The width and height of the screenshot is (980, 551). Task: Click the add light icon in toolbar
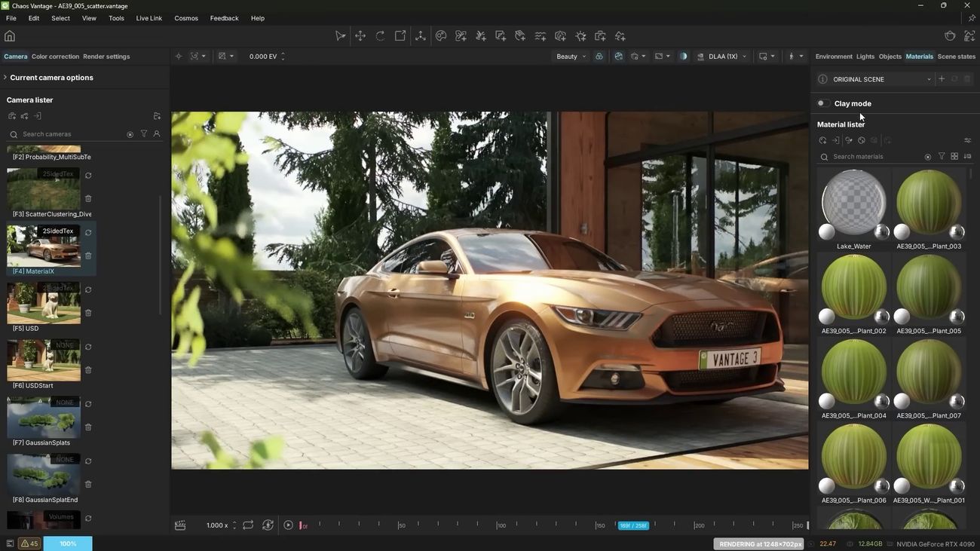pyautogui.click(x=580, y=36)
